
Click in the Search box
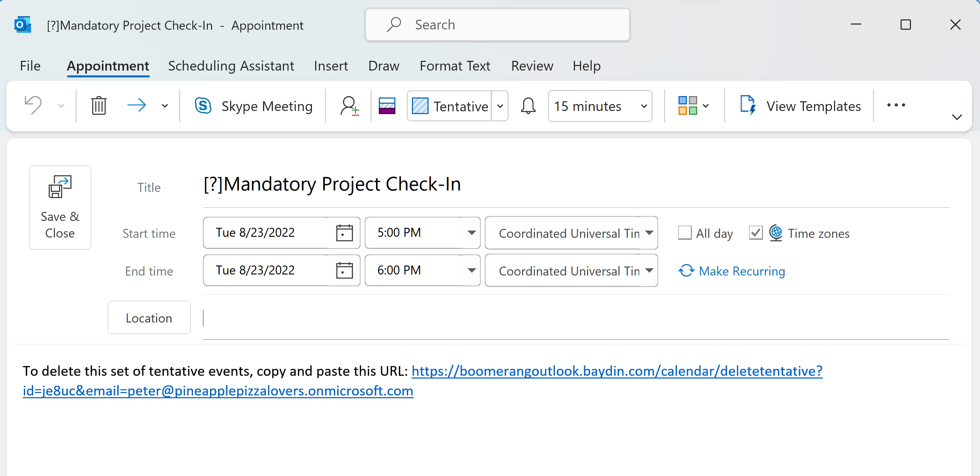(x=497, y=25)
